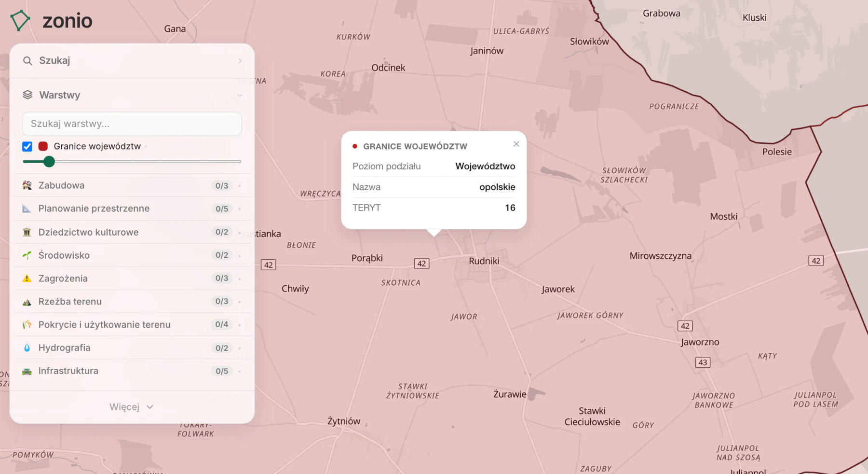Screen dimensions: 868x474
Task: Click the layers stack icon beside Warstwy
Action: click(x=27, y=95)
